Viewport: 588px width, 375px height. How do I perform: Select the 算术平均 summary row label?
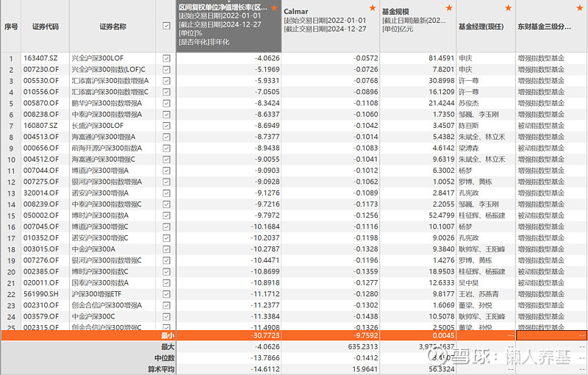pyautogui.click(x=161, y=369)
